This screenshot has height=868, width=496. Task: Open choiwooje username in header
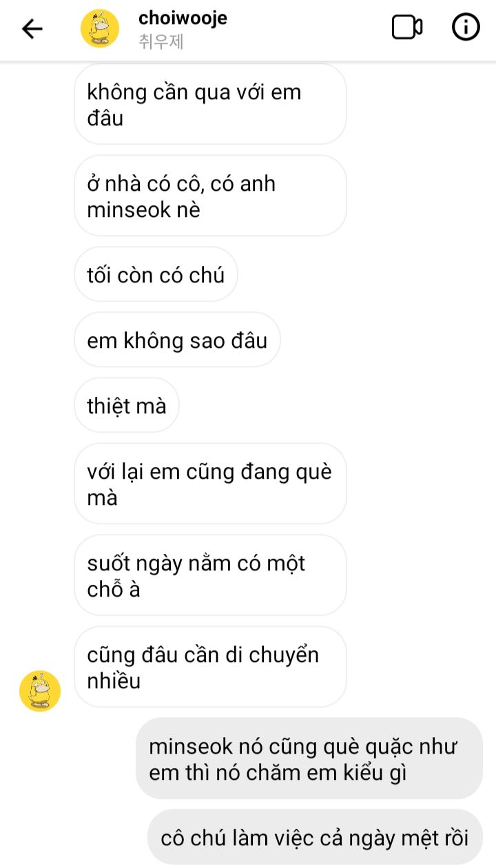(183, 18)
